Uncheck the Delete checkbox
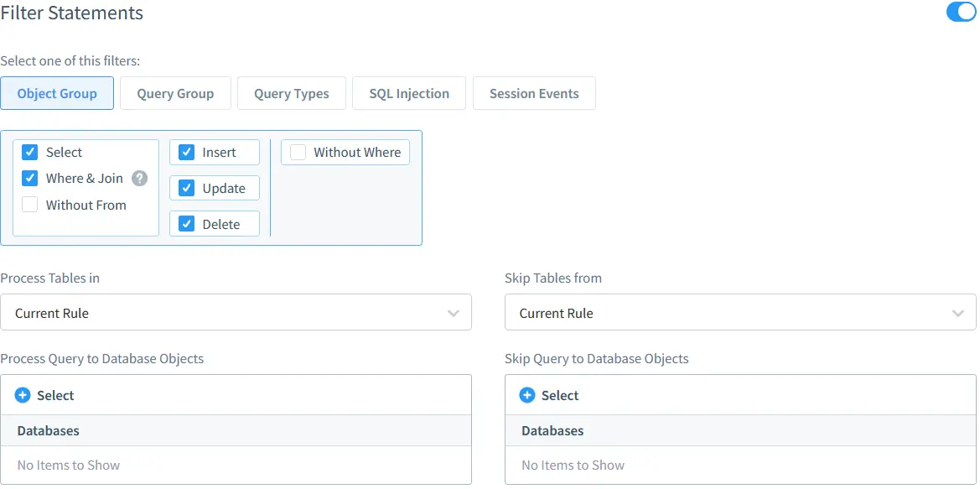 186,224
